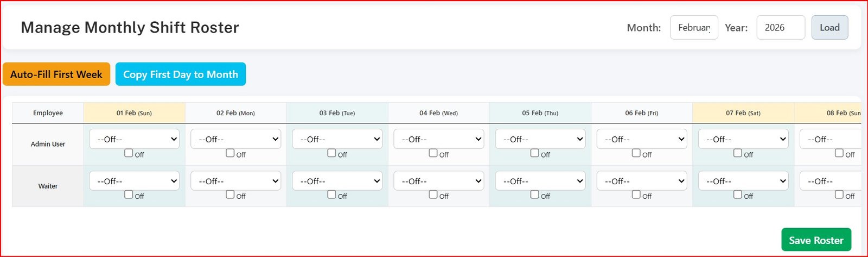Select the Waiter employee row label
Viewport: 868px width, 257px height.
[48, 186]
